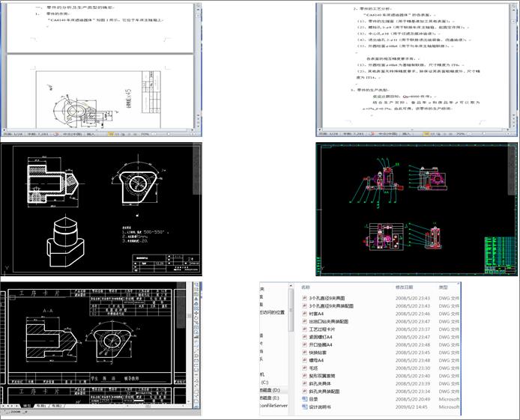520x420 pixels.
Task: Click the word count 7,241 in the part-drawing Word window
Action: point(37,134)
